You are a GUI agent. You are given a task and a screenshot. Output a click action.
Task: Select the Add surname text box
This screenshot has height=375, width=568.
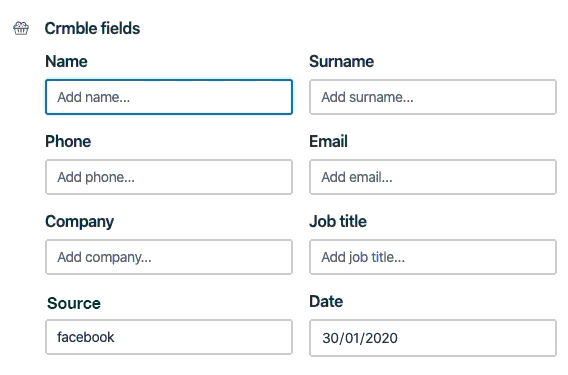click(x=433, y=97)
